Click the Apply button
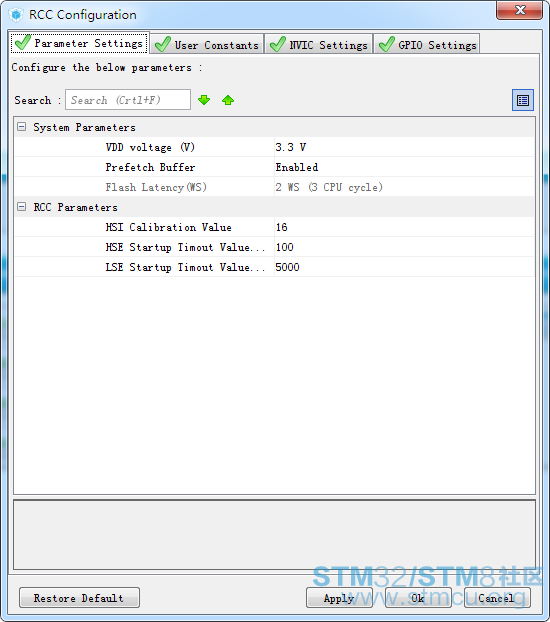The image size is (550, 622). pyautogui.click(x=339, y=598)
